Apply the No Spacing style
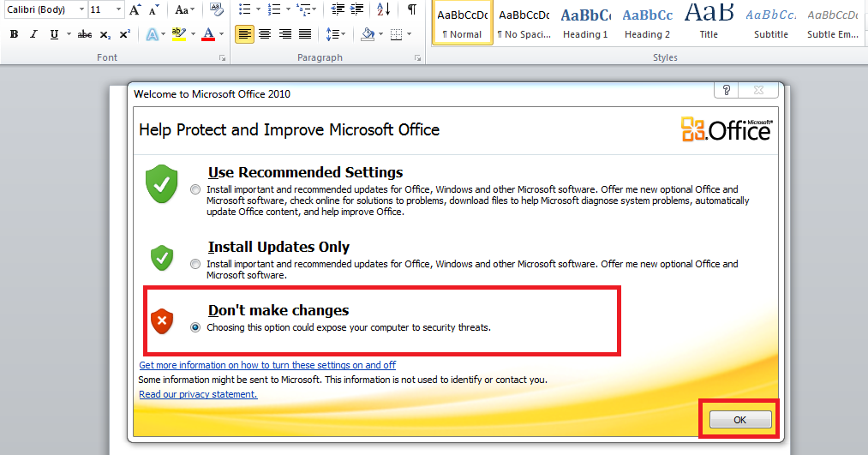 pos(524,22)
